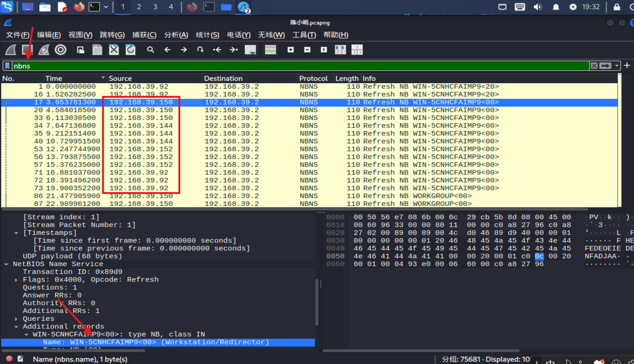This screenshot has height=364, width=634.
Task: Apply the display filter arrow button
Action: tap(605, 66)
